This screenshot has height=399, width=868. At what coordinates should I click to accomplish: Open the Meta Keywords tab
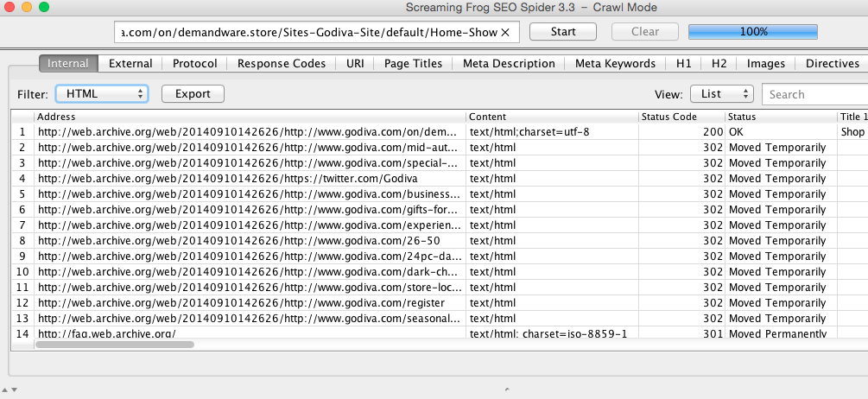pos(615,64)
